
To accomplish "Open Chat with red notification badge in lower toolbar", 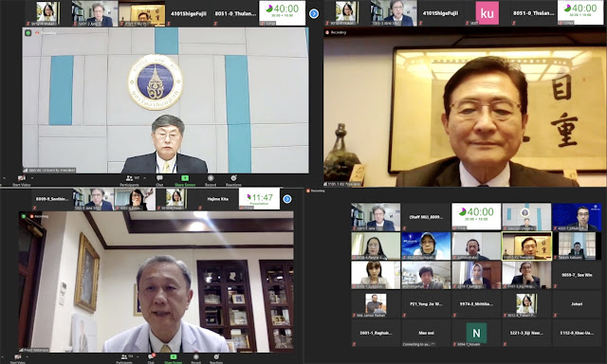I will point(151,356).
